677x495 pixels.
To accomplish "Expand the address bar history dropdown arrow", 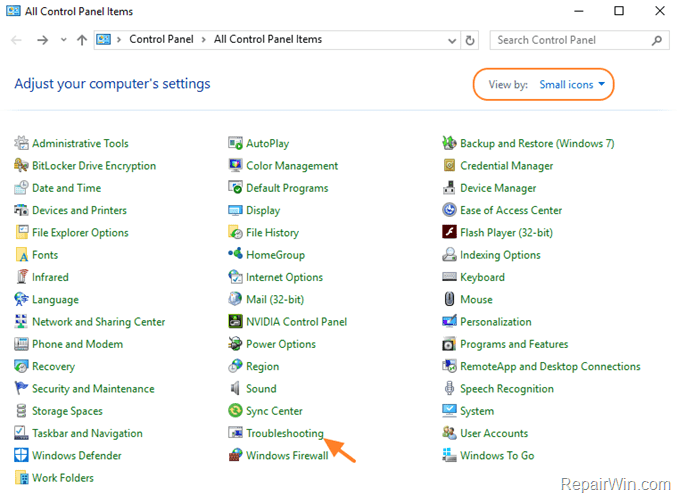I will pos(452,41).
